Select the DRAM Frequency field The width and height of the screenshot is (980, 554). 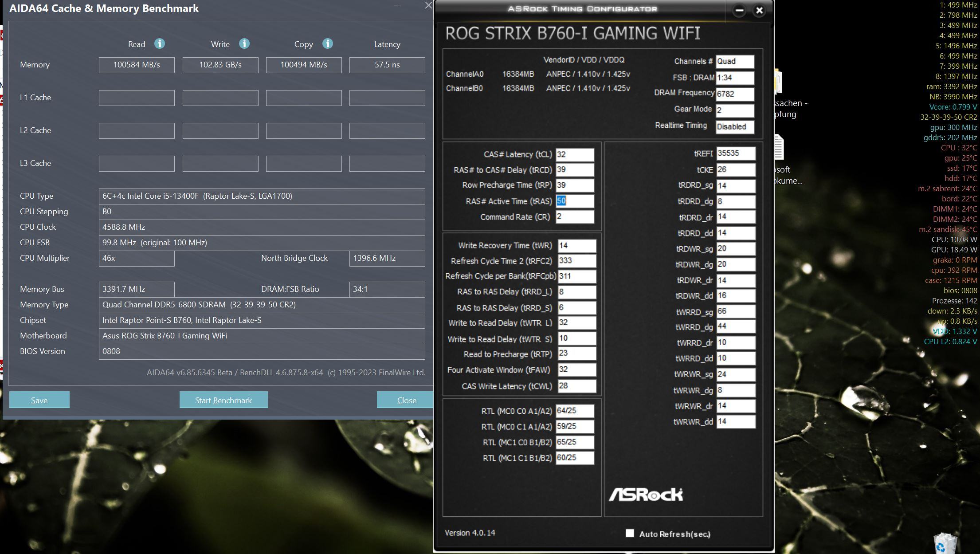(x=735, y=94)
